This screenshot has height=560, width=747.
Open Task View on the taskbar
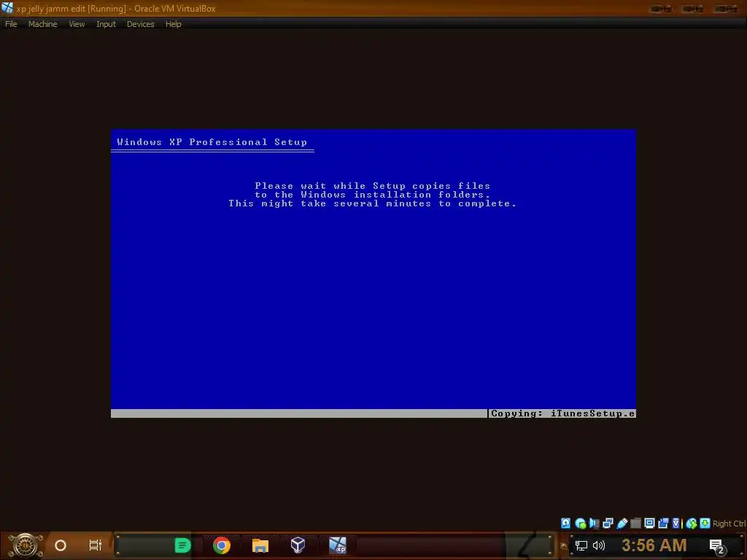click(x=96, y=545)
